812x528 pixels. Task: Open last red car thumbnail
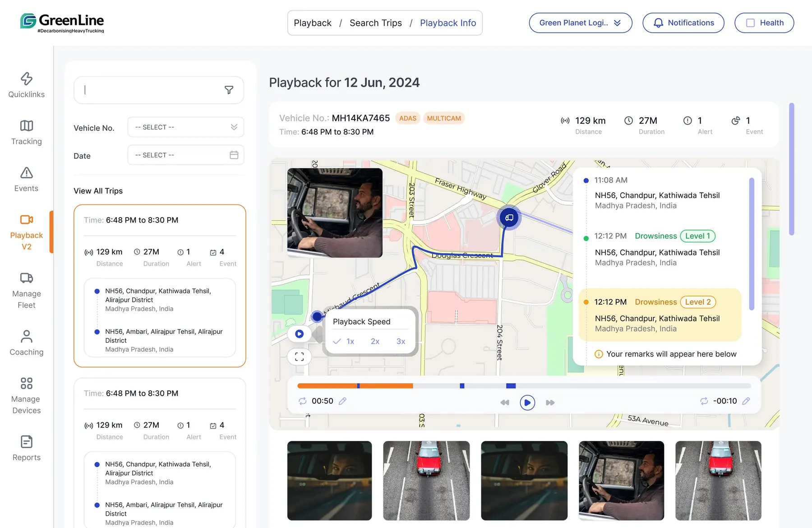(718, 481)
